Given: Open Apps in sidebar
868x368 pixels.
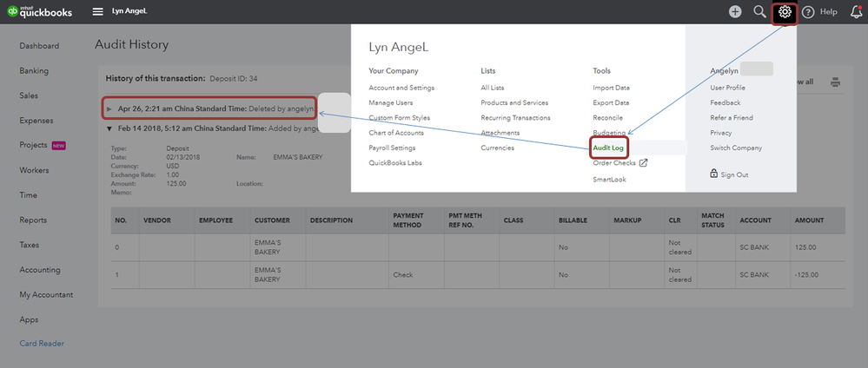Looking at the screenshot, I should [x=29, y=320].
